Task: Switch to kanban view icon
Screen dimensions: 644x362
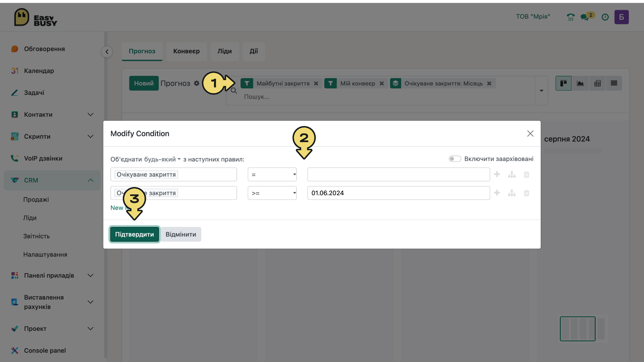Action: pyautogui.click(x=563, y=83)
